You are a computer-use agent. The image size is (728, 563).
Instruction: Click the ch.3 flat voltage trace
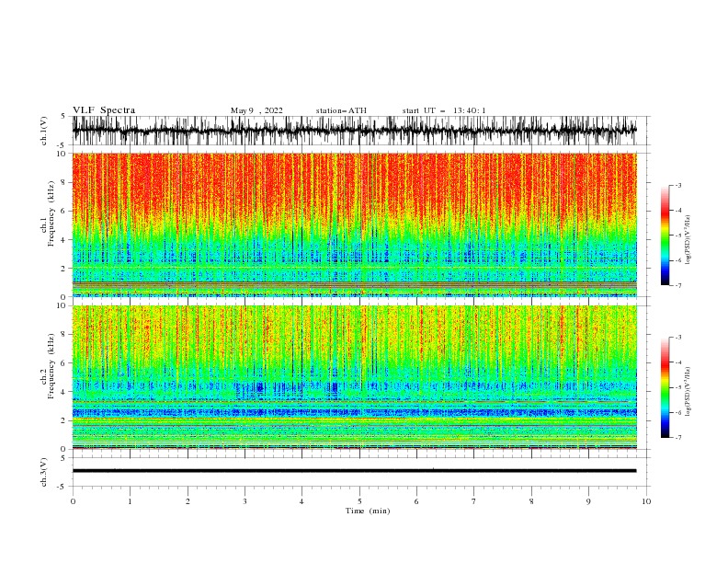(x=355, y=471)
